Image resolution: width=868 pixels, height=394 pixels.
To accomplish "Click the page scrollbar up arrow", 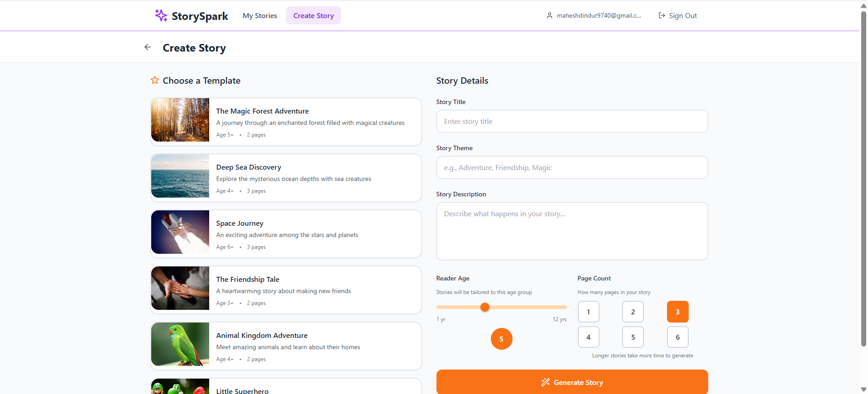I will tap(863, 6).
